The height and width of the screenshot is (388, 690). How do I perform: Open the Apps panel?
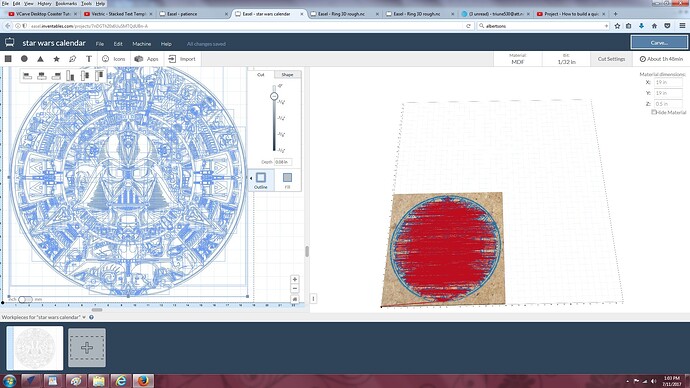[147, 59]
